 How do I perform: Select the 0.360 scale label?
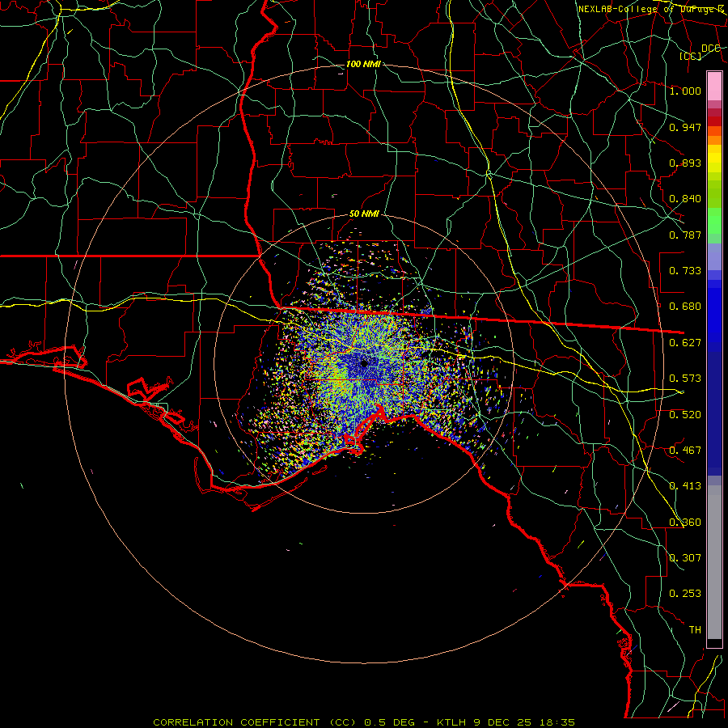(x=685, y=523)
